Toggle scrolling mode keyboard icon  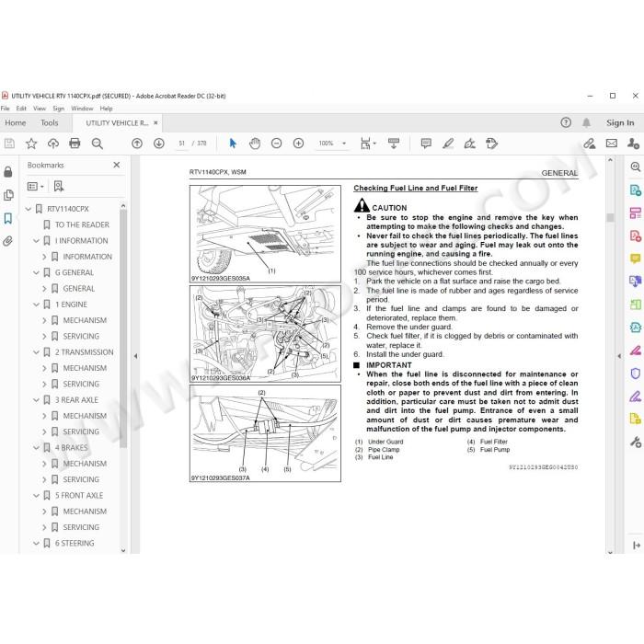394,144
